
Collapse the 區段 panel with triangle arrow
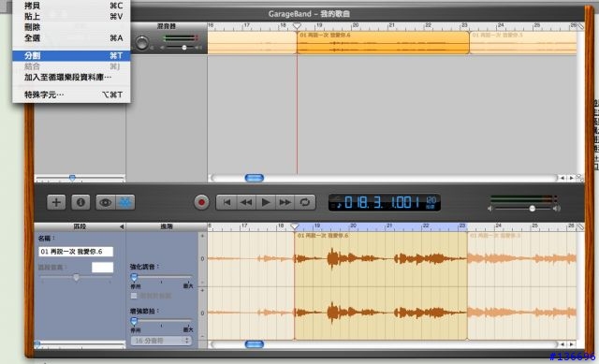click(122, 226)
